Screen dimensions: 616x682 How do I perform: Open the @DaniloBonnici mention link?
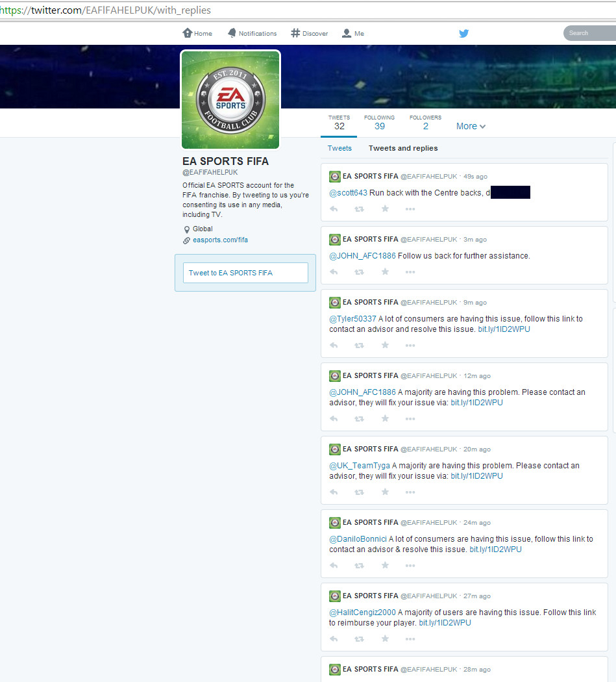point(358,539)
